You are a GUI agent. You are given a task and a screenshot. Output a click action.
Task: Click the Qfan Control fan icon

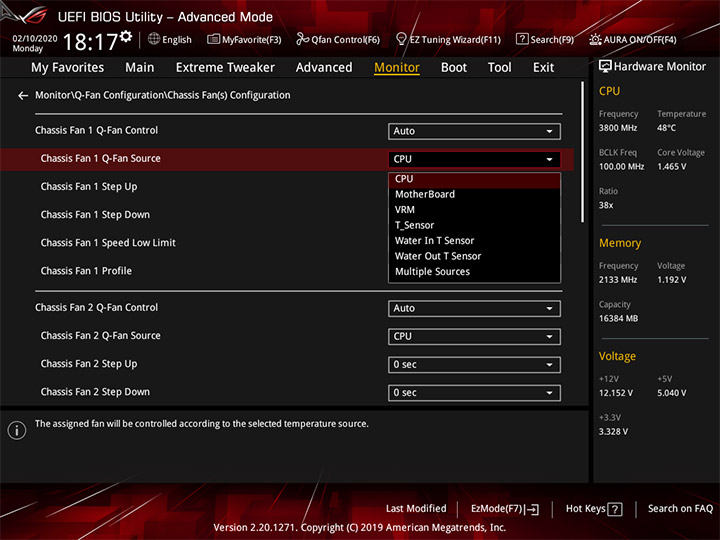tap(302, 39)
